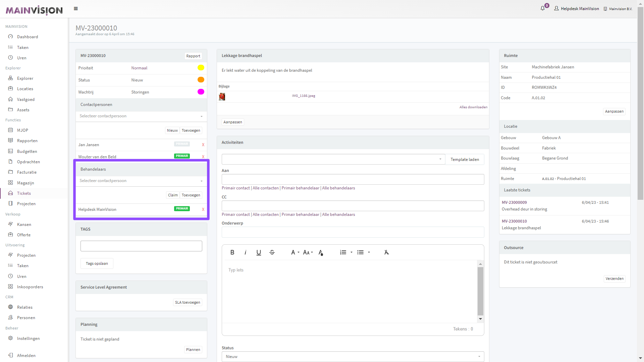
Task: Go to Dashboard in sidebar
Action: pyautogui.click(x=28, y=37)
